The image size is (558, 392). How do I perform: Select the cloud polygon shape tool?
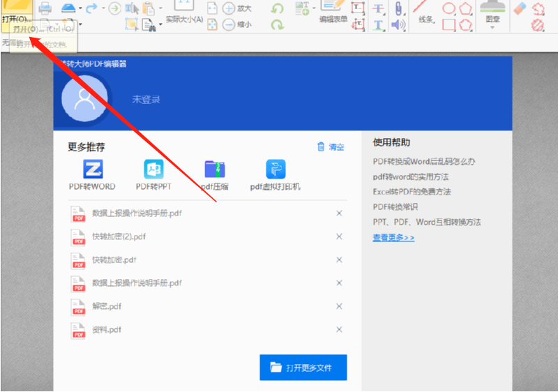coord(466,24)
